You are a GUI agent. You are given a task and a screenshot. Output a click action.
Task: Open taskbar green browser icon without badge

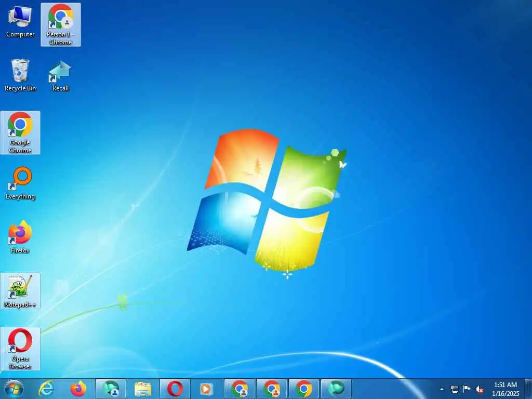[x=336, y=389]
